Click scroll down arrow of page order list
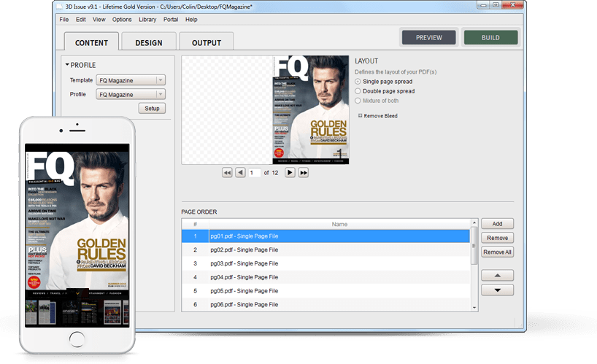Screen dimensions: 597x364 click(x=474, y=307)
